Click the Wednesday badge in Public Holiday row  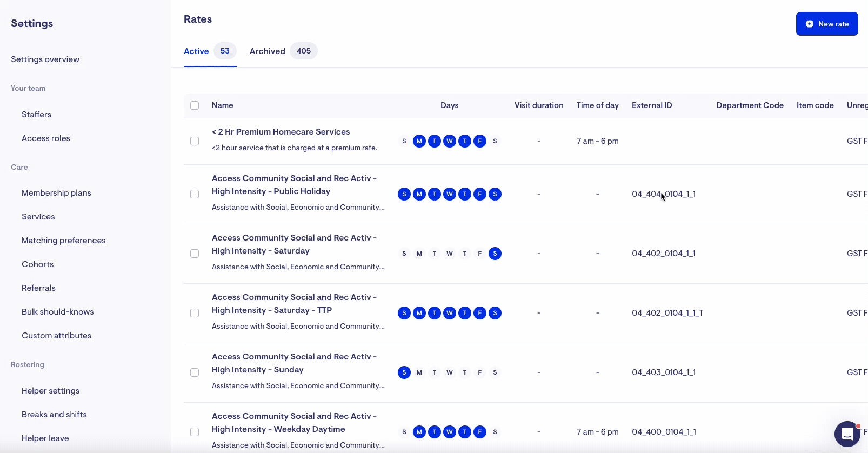(450, 194)
